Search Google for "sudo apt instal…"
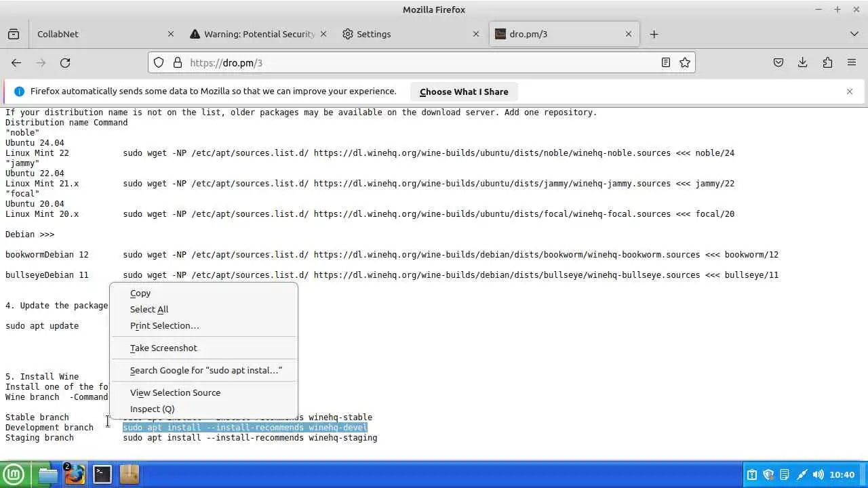Screen dimensions: 868x488 point(203,371)
